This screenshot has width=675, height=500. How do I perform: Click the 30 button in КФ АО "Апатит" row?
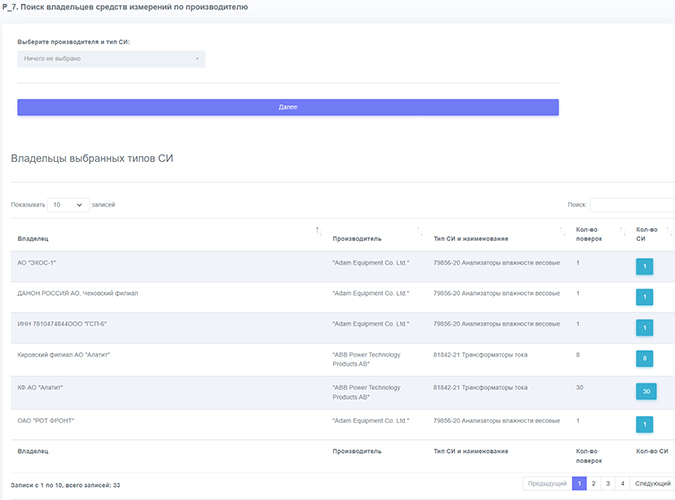click(646, 391)
